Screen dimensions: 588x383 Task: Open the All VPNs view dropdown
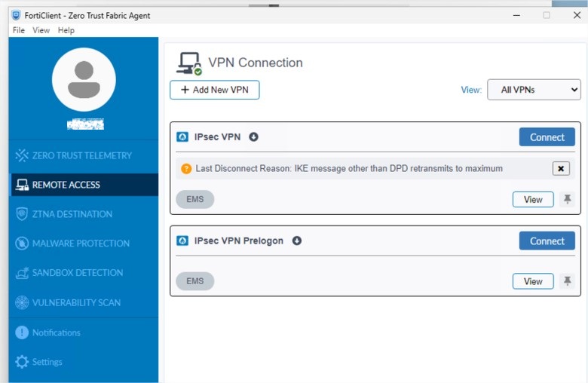pyautogui.click(x=534, y=90)
